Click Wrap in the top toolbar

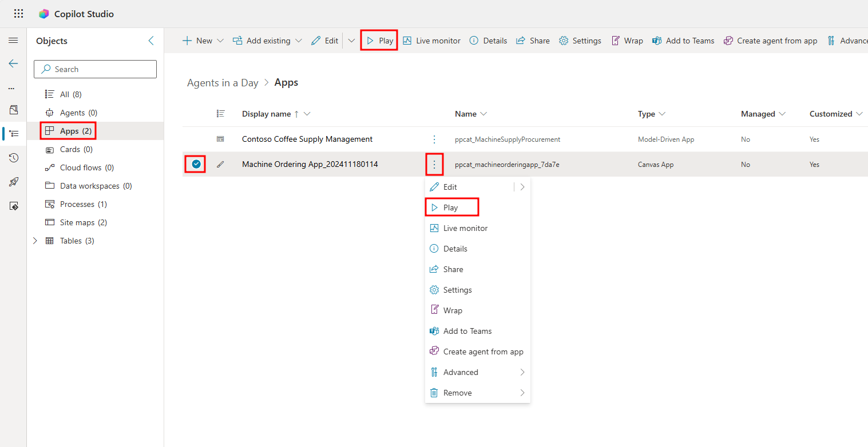tap(627, 41)
